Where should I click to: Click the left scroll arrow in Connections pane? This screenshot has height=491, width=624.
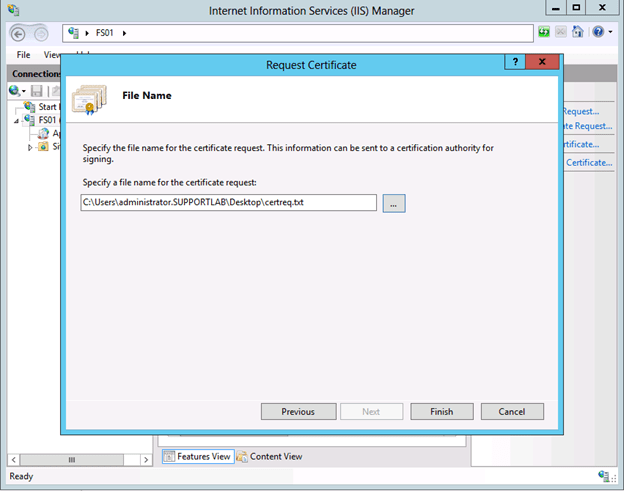14,460
